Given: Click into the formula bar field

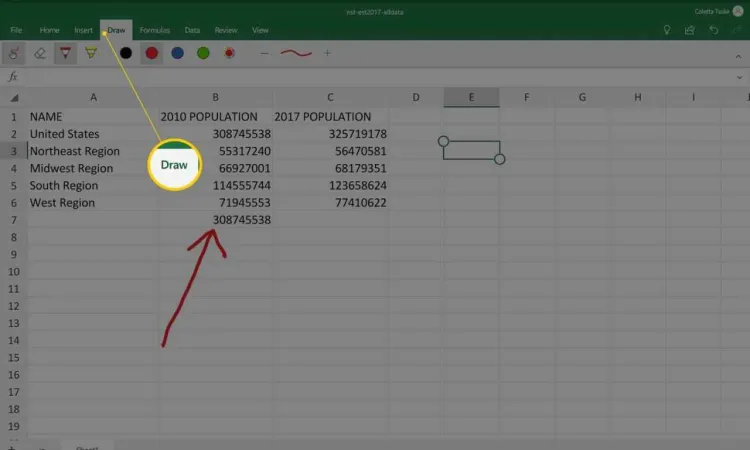Looking at the screenshot, I should pyautogui.click(x=378, y=77).
